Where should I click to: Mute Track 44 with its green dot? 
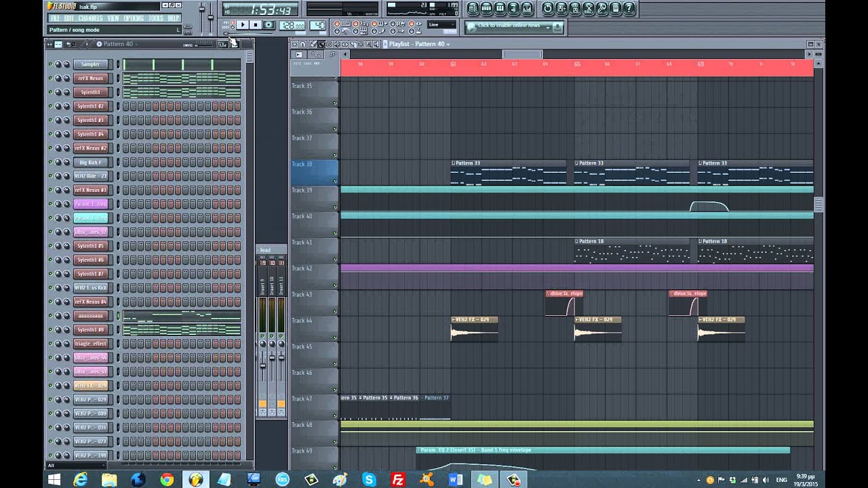334,337
